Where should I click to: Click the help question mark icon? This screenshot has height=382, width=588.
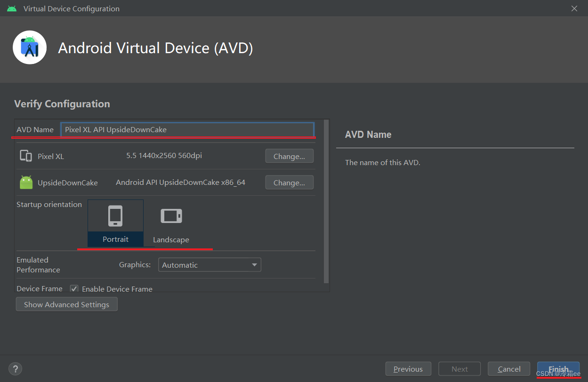[x=15, y=368]
